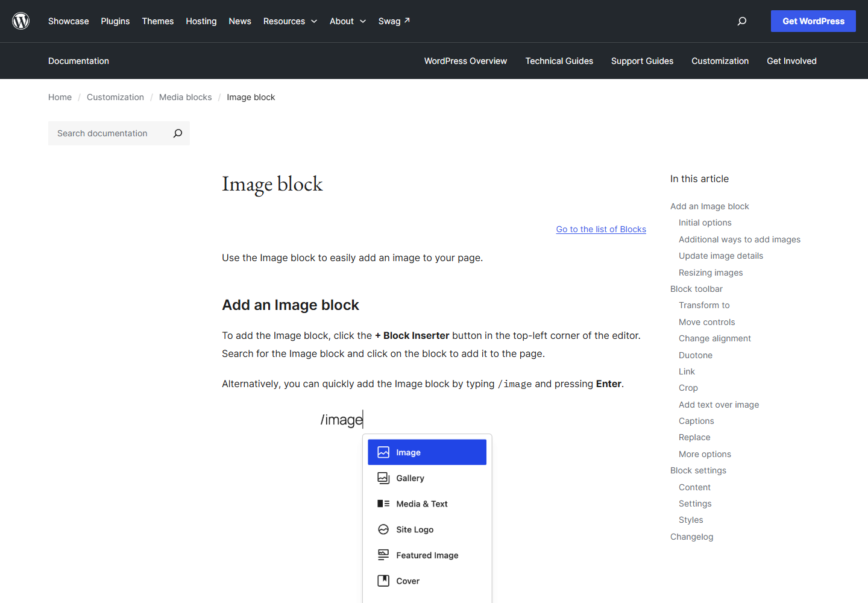Jump to Initial options in article outline
868x603 pixels.
click(x=705, y=223)
